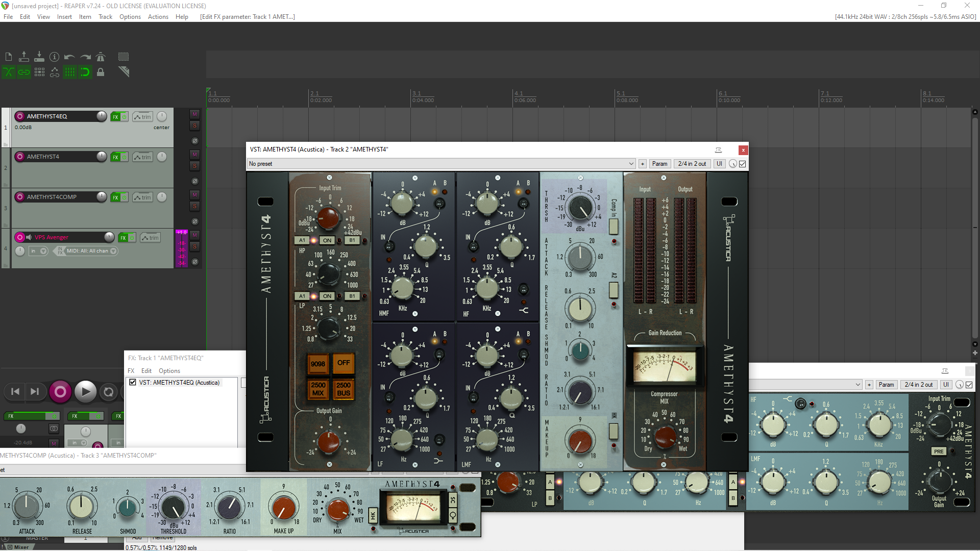The image size is (980, 551).
Task: Open the Insert menu
Action: (64, 17)
